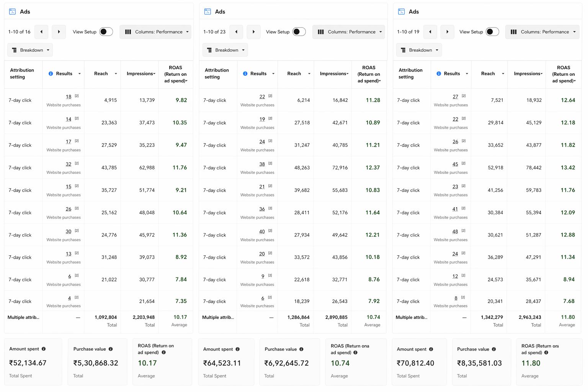This screenshot has width=588, height=392.
Task: Click info icon on the ROAS 10.74 card
Action: (x=355, y=353)
